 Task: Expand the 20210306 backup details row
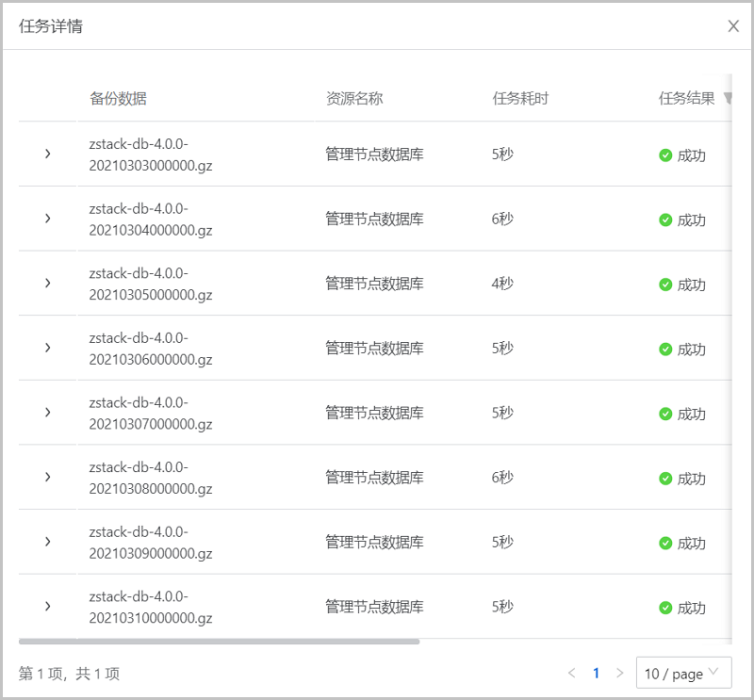click(x=47, y=348)
